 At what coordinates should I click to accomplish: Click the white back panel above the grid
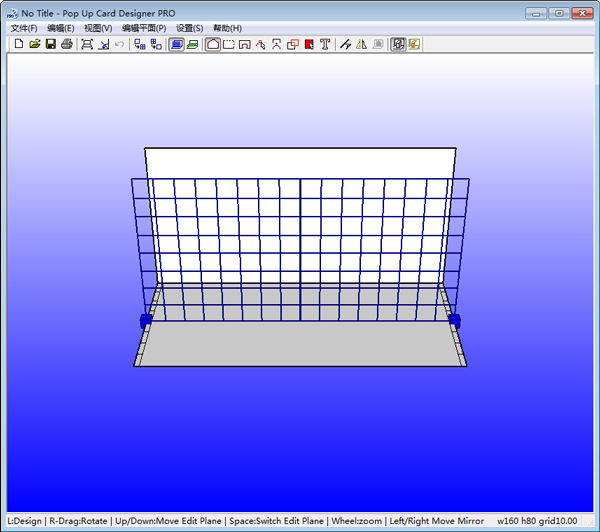click(300, 163)
